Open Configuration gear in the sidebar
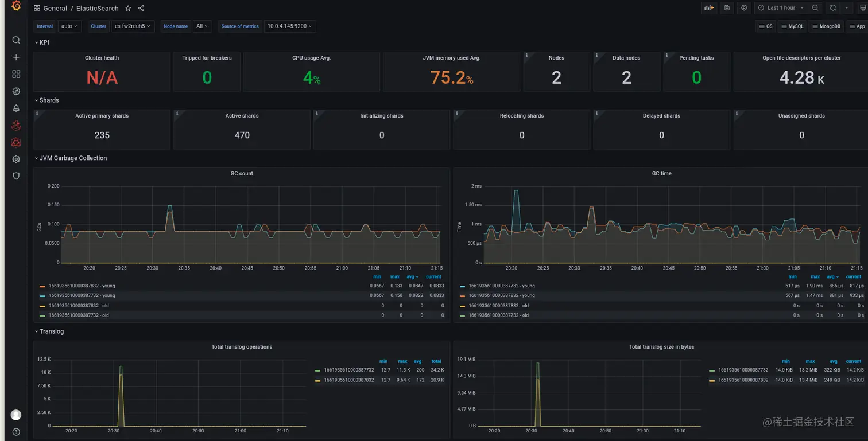Image resolution: width=868 pixels, height=441 pixels. tap(16, 159)
